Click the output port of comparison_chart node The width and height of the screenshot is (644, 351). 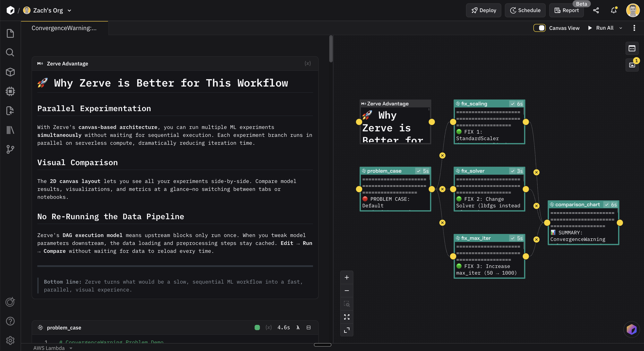pyautogui.click(x=620, y=223)
